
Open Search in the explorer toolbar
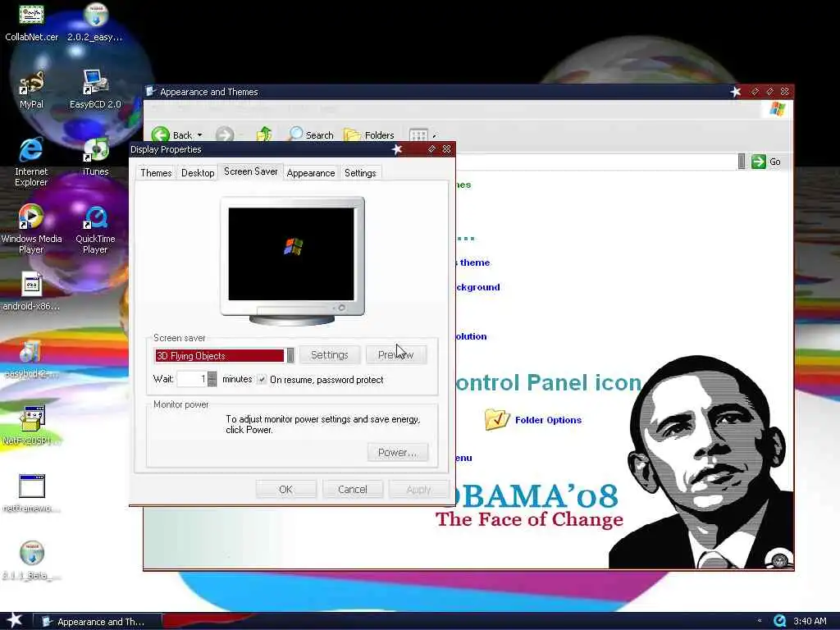311,135
